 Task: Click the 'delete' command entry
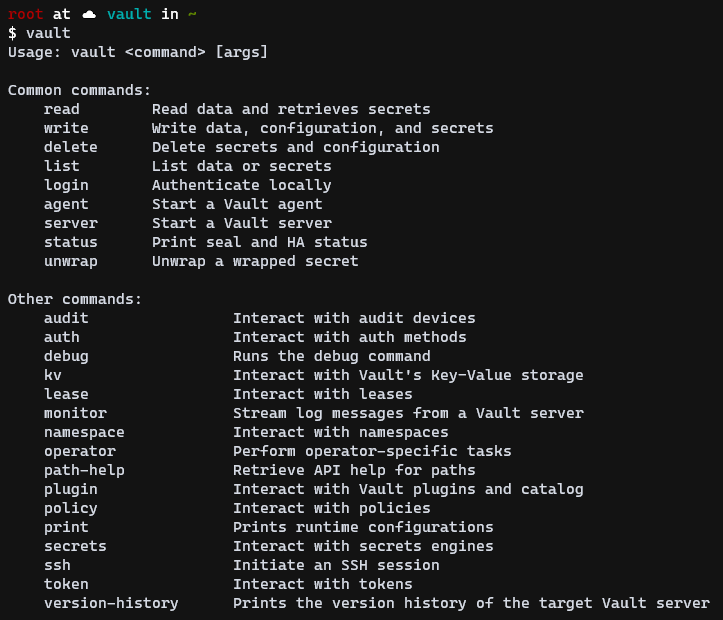point(71,147)
